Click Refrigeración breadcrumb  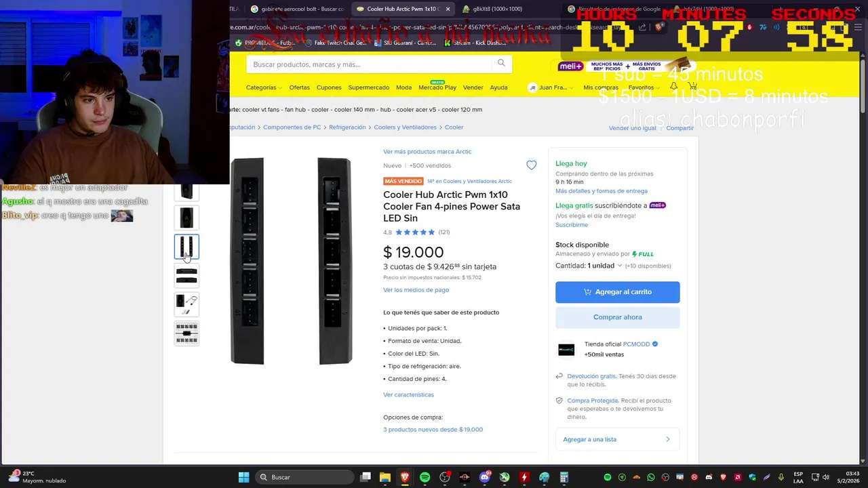[347, 127]
